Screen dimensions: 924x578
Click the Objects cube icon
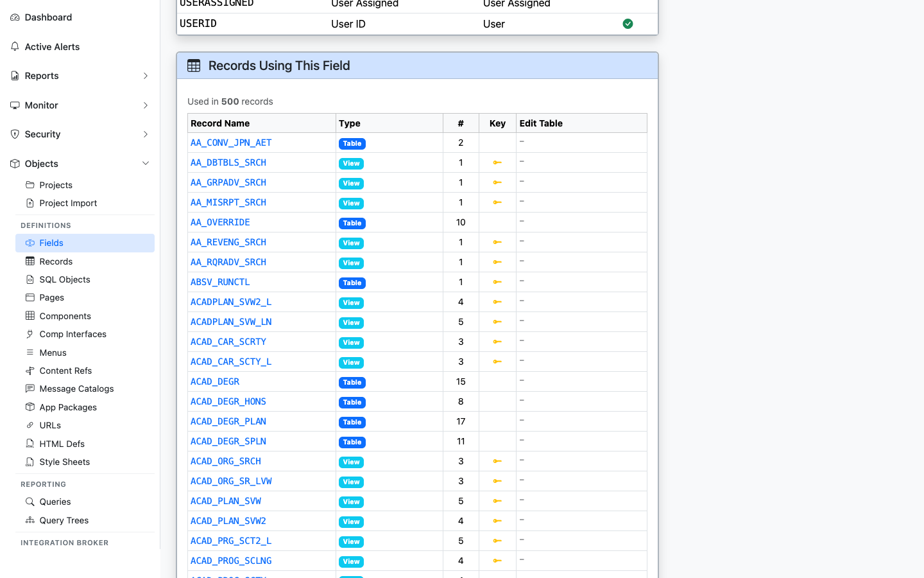[15, 164]
